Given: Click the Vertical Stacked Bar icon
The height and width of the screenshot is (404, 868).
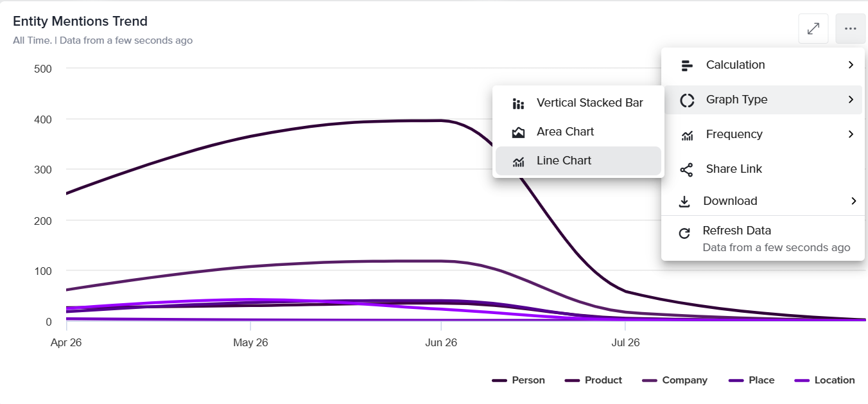Looking at the screenshot, I should point(518,103).
